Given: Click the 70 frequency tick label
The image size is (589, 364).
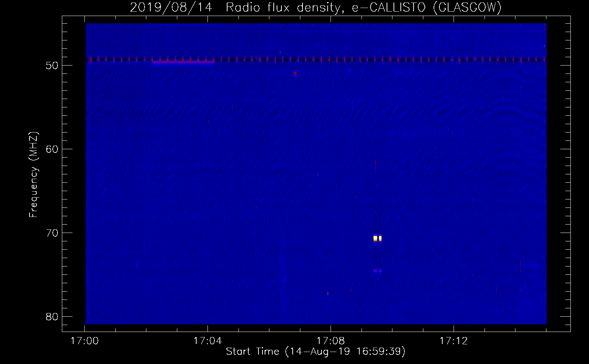Looking at the screenshot, I should pyautogui.click(x=52, y=233).
